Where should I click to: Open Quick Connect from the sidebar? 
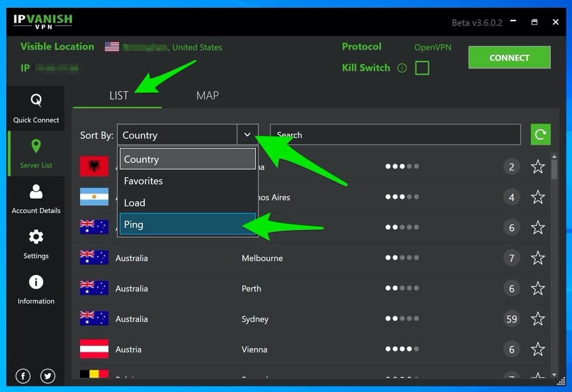point(36,108)
